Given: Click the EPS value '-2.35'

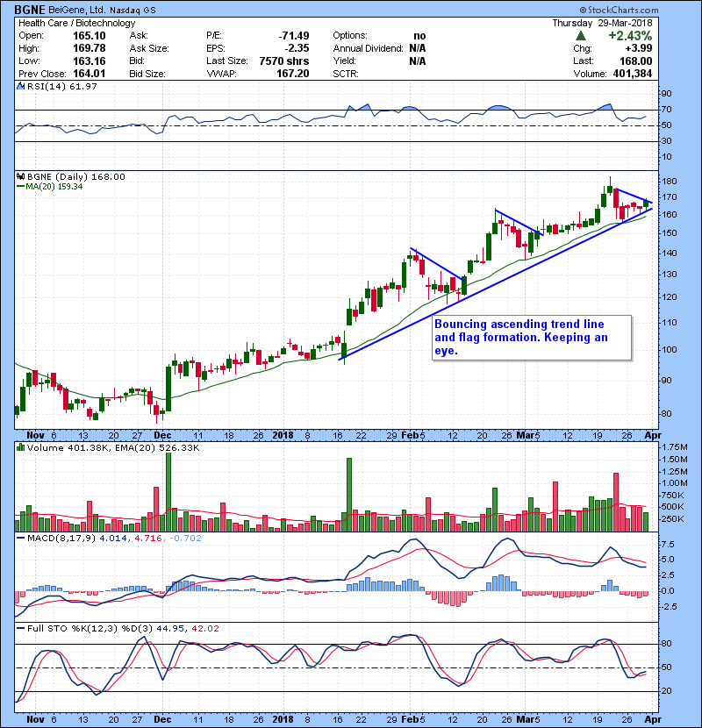Looking at the screenshot, I should (x=297, y=48).
